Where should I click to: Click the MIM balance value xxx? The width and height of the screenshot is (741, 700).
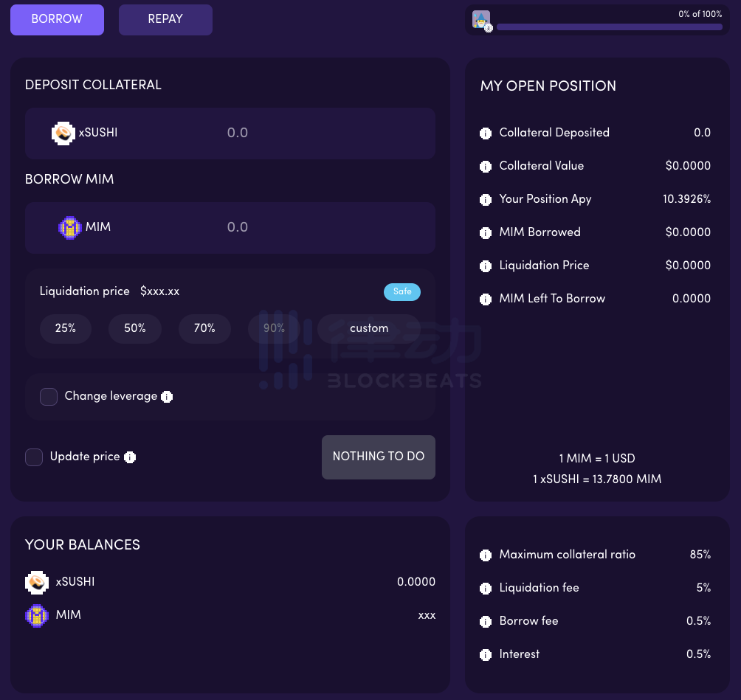tap(427, 615)
